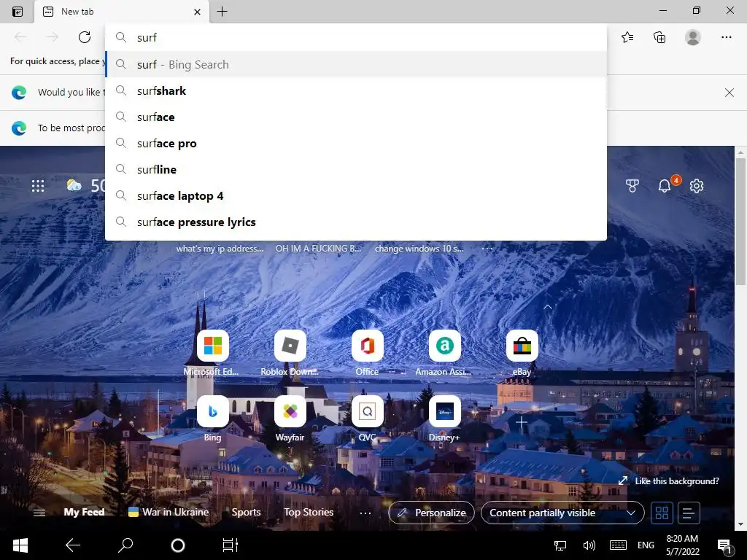Open the Favorites star list icon
This screenshot has height=560, width=747.
point(627,37)
